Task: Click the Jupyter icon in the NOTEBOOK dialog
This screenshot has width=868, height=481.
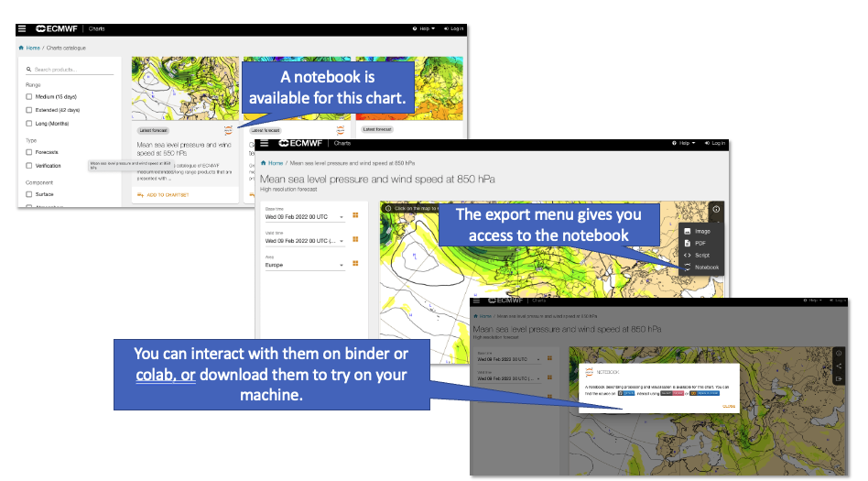Action: click(x=589, y=372)
